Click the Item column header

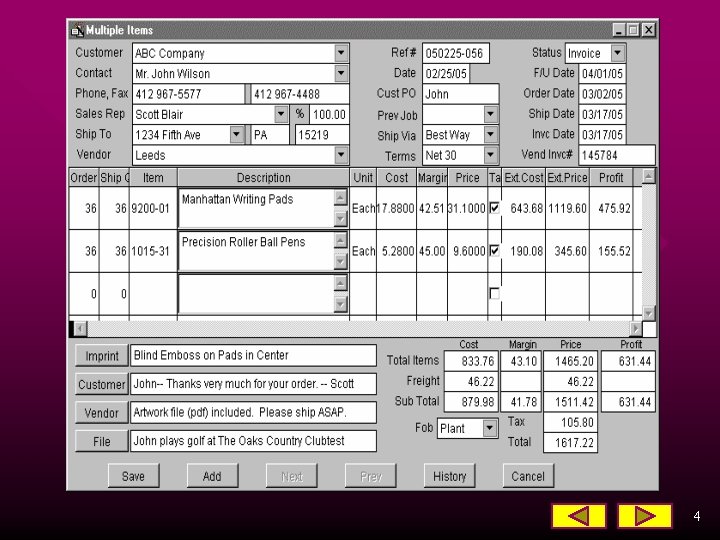(153, 178)
